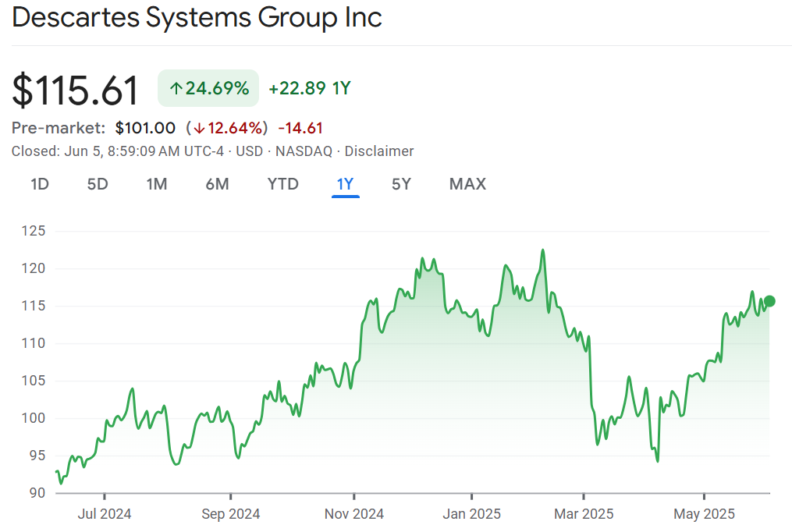Click the 125 y-axis value label

click(x=34, y=231)
